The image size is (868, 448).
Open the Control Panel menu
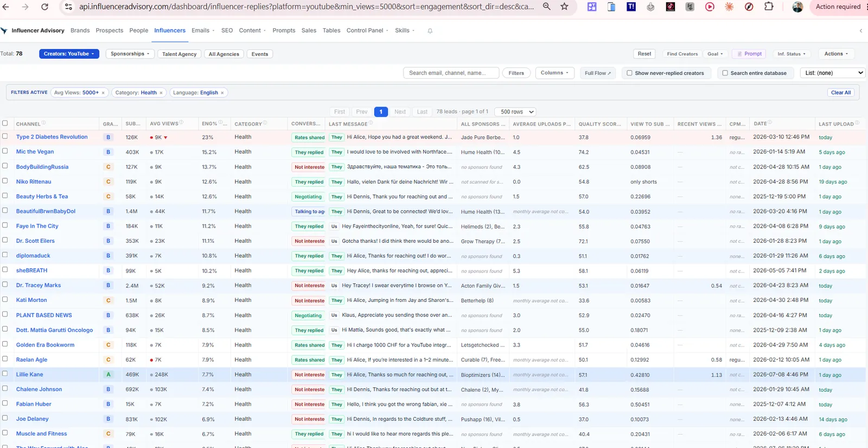367,30
